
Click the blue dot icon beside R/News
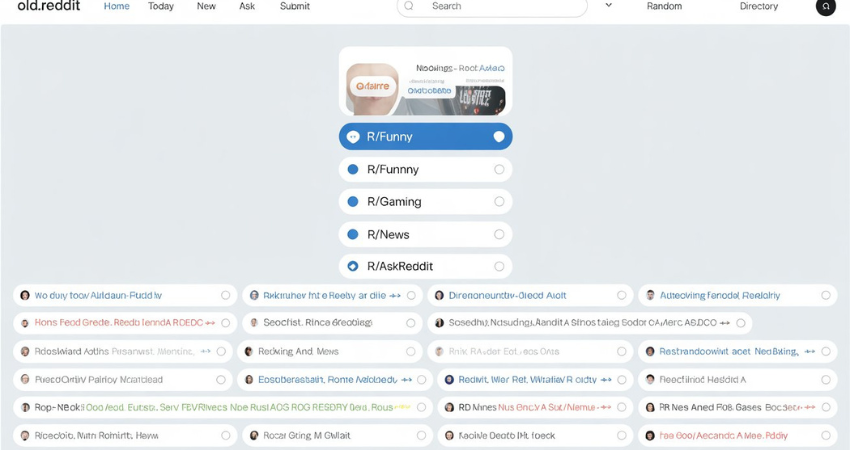click(x=353, y=234)
